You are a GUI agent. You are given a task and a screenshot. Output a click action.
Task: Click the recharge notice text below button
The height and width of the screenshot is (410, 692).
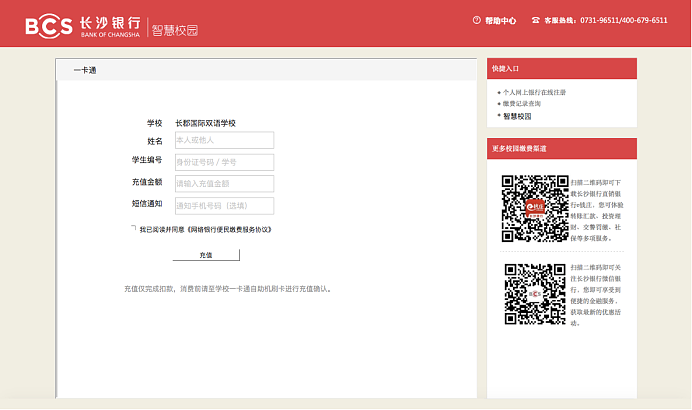click(x=228, y=289)
